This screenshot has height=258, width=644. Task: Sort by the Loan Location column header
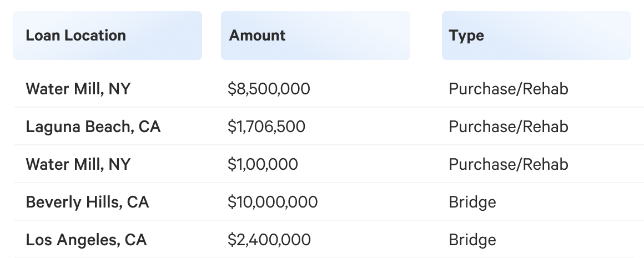point(76,36)
